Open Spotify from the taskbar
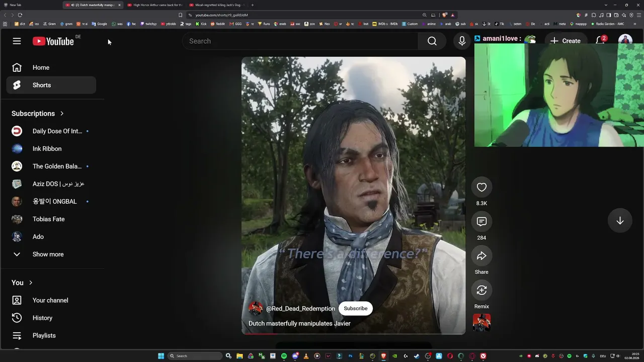644x362 pixels. pos(284,356)
